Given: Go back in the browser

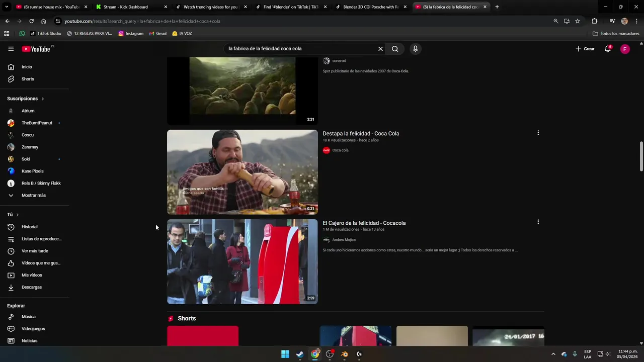Looking at the screenshot, I should pos(7,21).
